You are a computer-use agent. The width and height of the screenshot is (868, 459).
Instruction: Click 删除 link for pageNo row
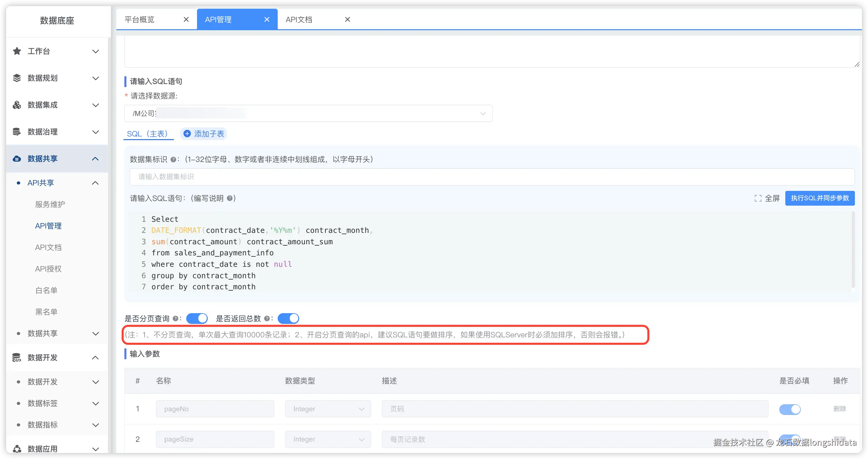[839, 409]
